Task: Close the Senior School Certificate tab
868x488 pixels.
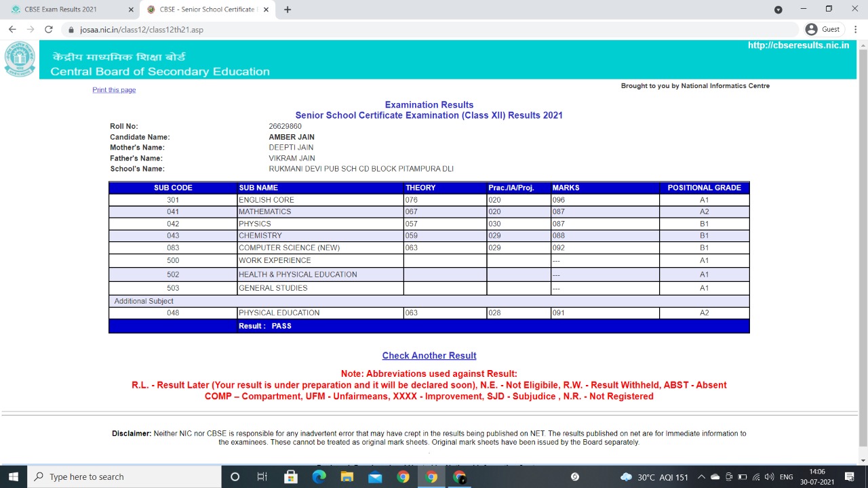Action: click(x=266, y=9)
